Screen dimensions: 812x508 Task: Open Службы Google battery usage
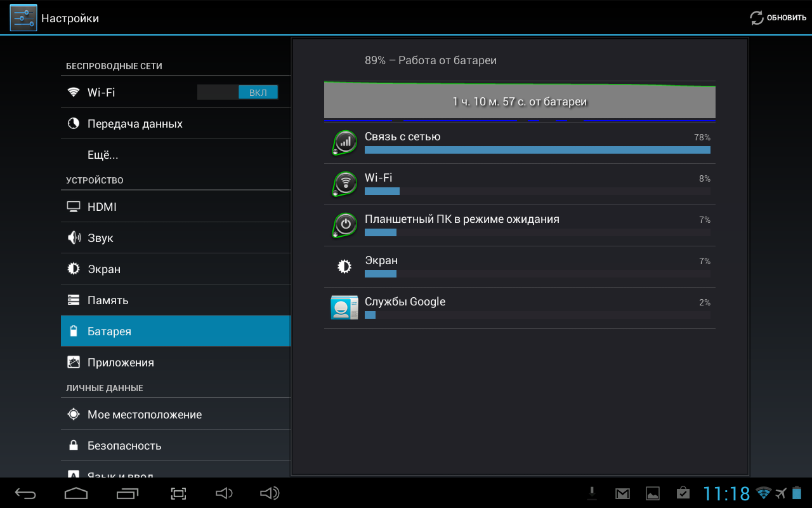520,308
